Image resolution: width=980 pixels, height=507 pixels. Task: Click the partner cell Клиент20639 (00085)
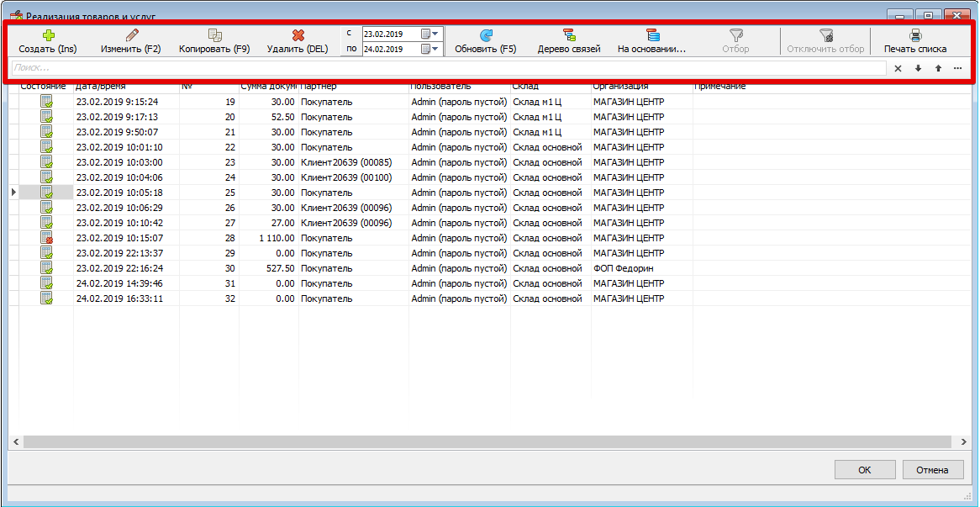[354, 162]
